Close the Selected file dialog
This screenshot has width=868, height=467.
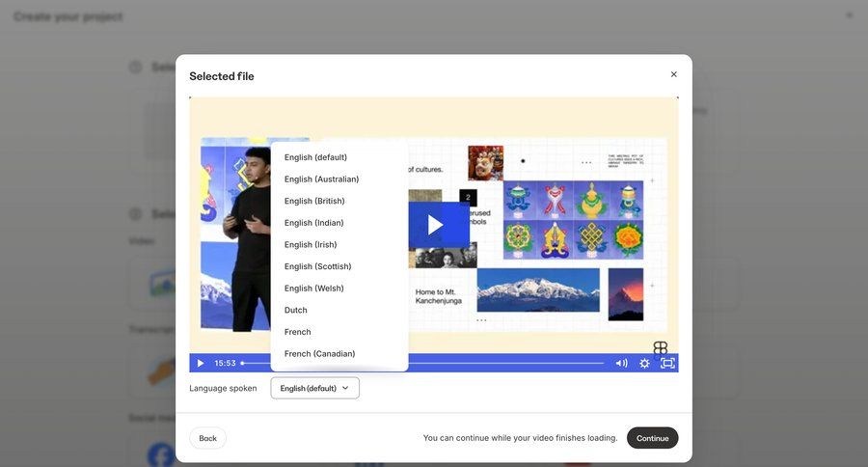click(x=673, y=74)
